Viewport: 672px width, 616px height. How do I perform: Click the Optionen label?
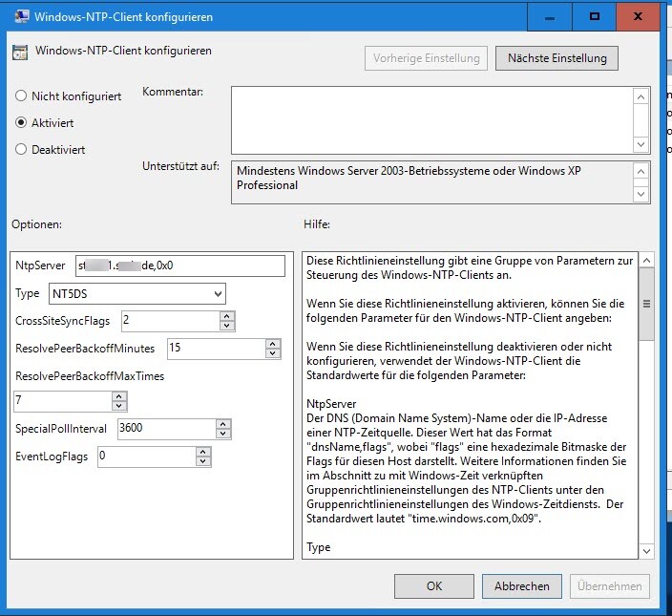36,224
